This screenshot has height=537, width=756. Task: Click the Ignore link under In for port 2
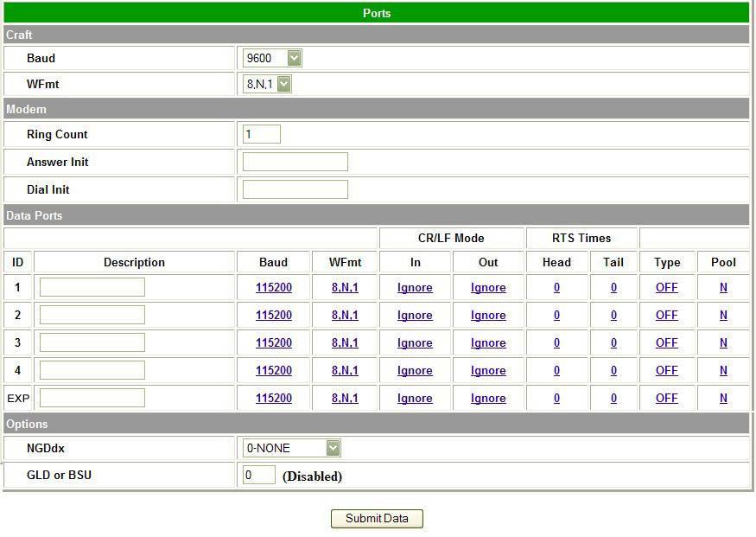pyautogui.click(x=415, y=315)
